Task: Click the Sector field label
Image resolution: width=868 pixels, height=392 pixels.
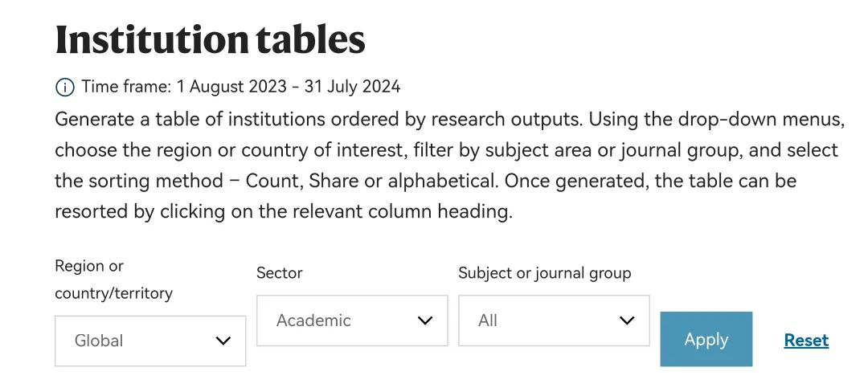Action: pyautogui.click(x=279, y=273)
